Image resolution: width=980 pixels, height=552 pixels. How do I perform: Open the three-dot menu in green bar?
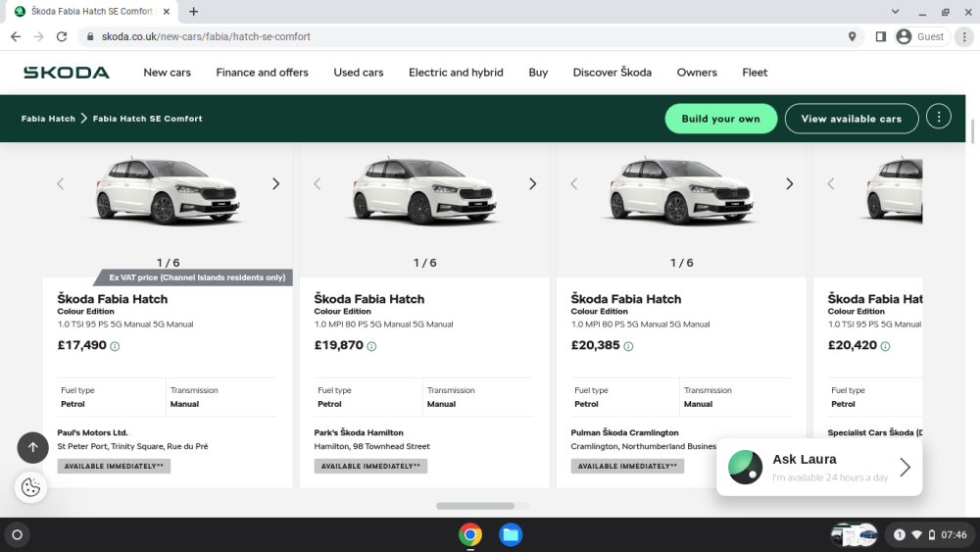pos(938,117)
